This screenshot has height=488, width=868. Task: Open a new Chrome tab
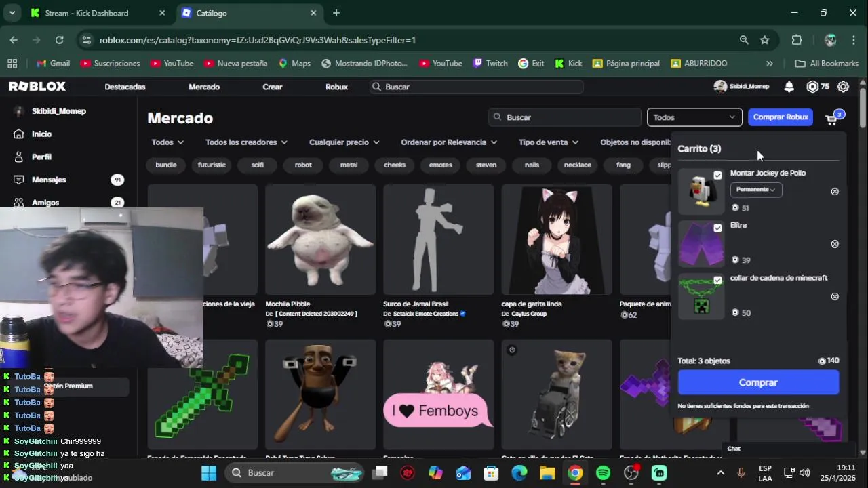click(x=336, y=13)
